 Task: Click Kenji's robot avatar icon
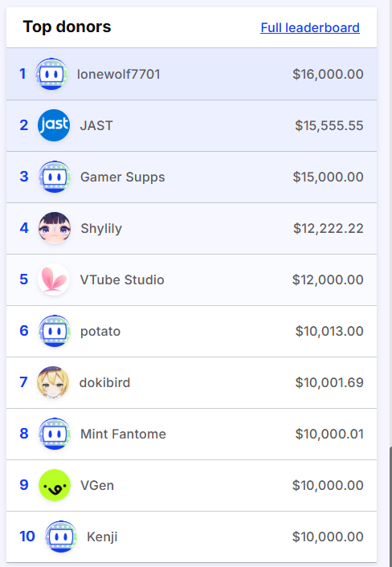pos(61,536)
